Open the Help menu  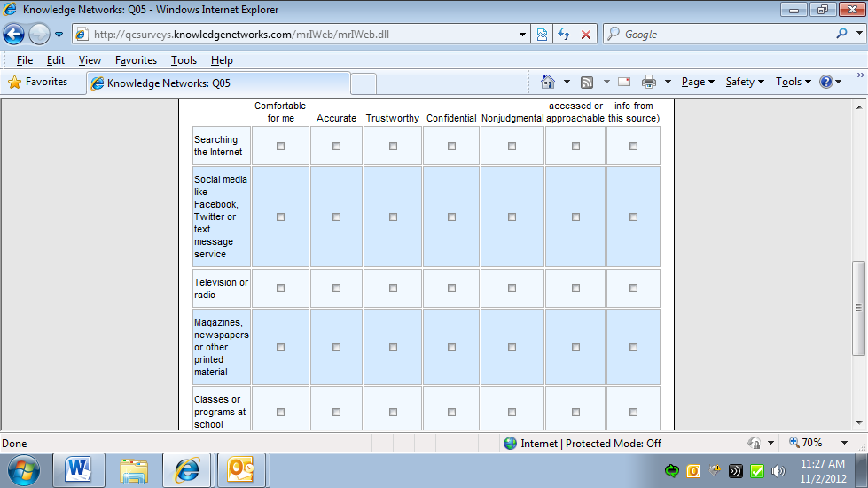(x=222, y=59)
